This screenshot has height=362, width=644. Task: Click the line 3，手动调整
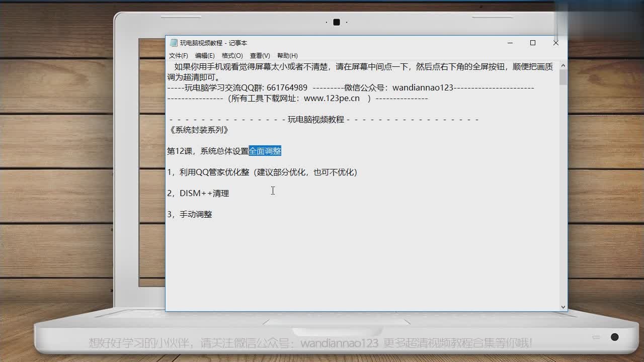click(190, 214)
